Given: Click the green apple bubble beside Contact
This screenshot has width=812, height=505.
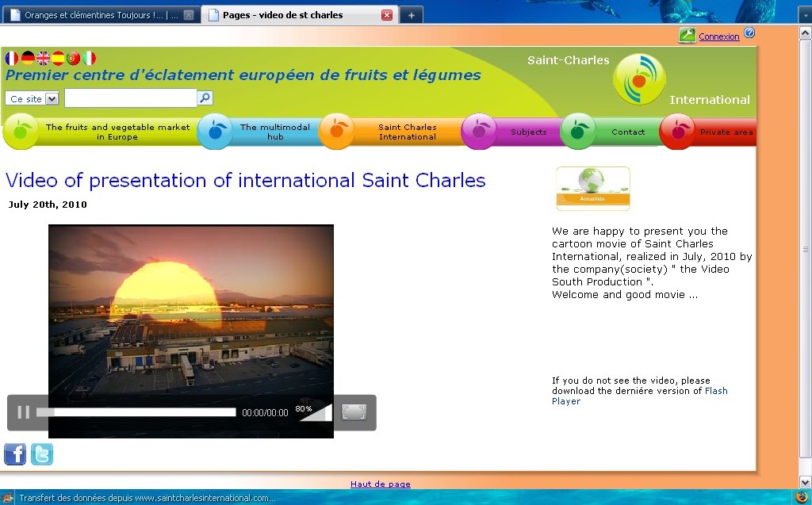Looking at the screenshot, I should (x=578, y=132).
